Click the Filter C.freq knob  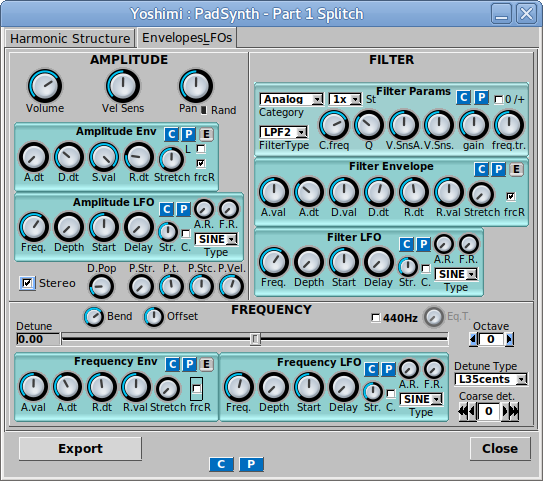pos(334,125)
